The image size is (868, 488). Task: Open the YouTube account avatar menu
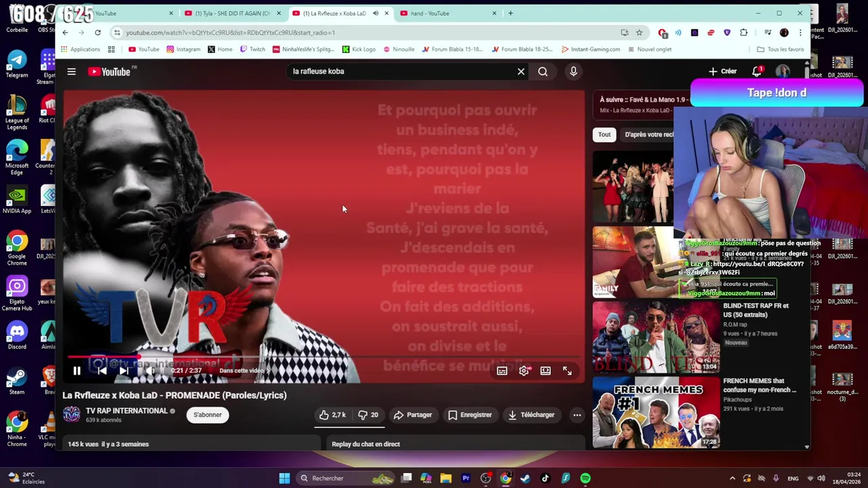click(x=783, y=71)
